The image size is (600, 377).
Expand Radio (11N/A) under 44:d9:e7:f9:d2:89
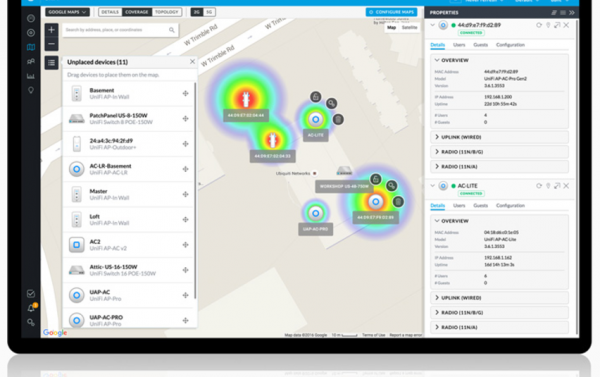coord(499,167)
